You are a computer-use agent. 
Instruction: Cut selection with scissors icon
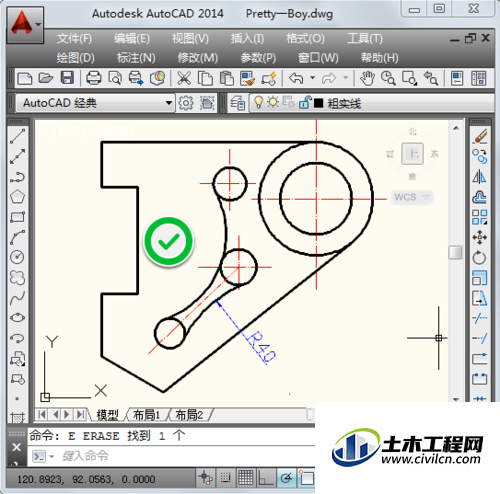184,79
